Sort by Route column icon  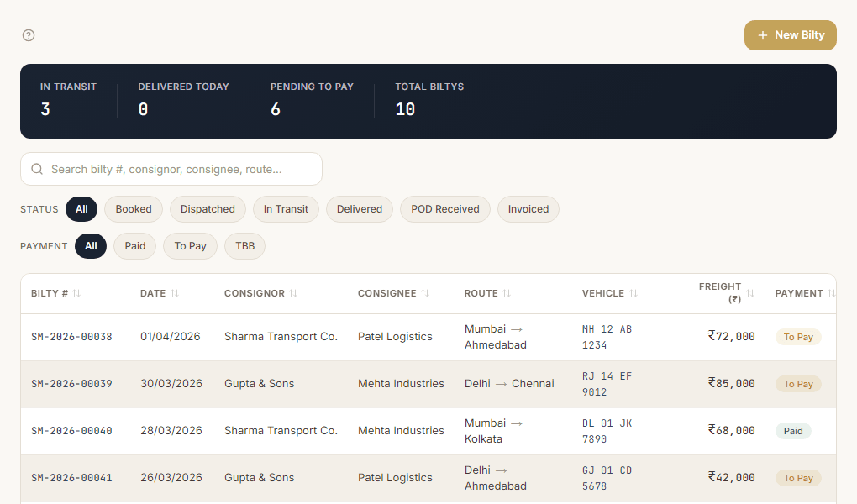click(x=507, y=293)
